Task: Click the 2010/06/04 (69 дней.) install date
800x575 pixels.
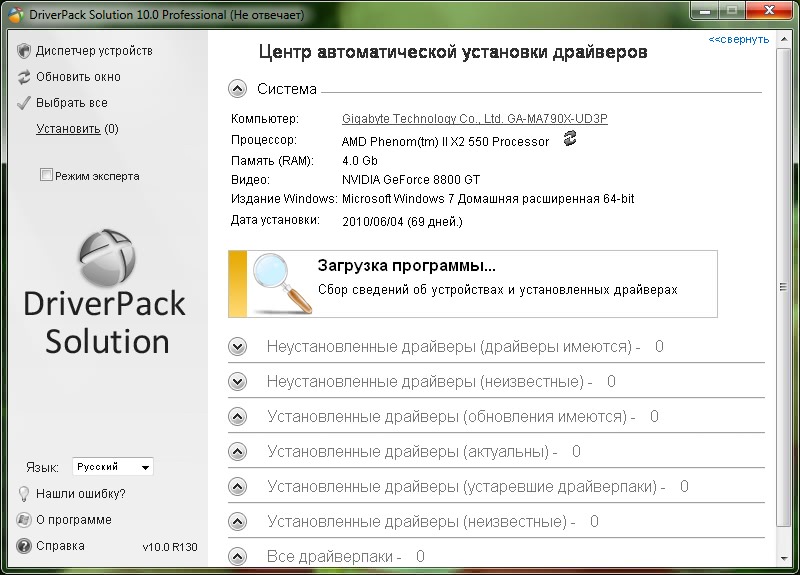Action: [402, 222]
